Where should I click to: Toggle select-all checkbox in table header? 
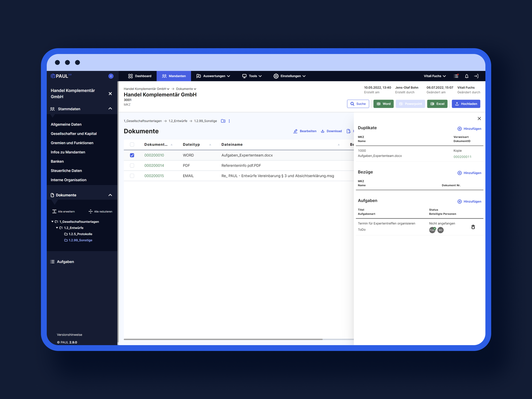coord(132,144)
